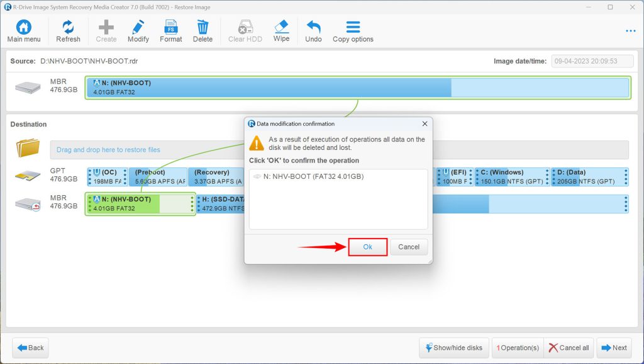Select the H: (SSD-DATA) partition
The height and width of the screenshot is (364, 644).
pyautogui.click(x=221, y=203)
